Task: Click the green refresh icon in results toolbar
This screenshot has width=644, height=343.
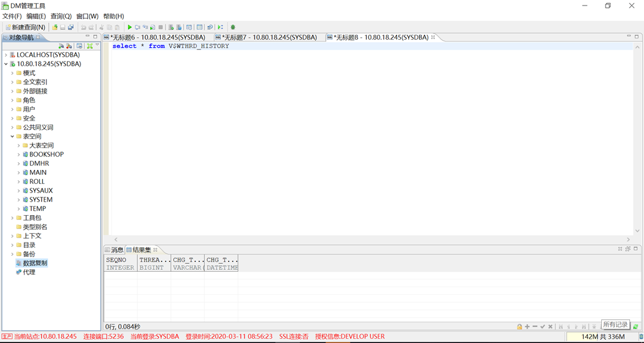Action: pos(635,327)
